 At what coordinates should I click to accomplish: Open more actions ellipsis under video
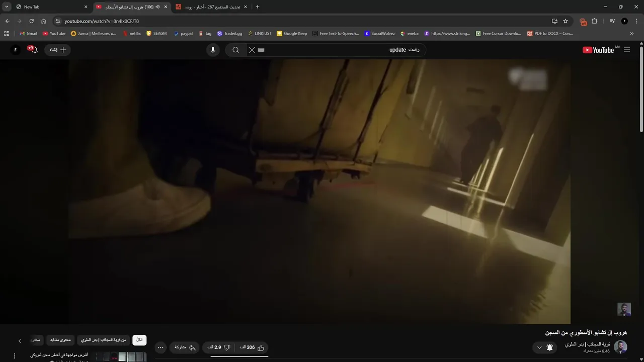[160, 347]
